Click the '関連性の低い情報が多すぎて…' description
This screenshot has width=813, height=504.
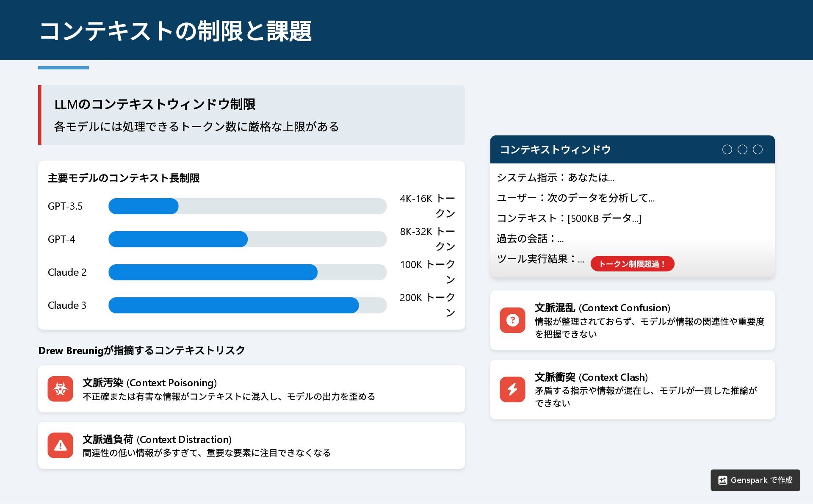tap(207, 453)
